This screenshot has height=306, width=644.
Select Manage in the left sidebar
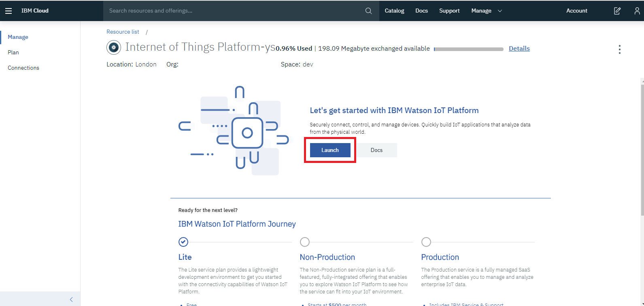pos(18,37)
